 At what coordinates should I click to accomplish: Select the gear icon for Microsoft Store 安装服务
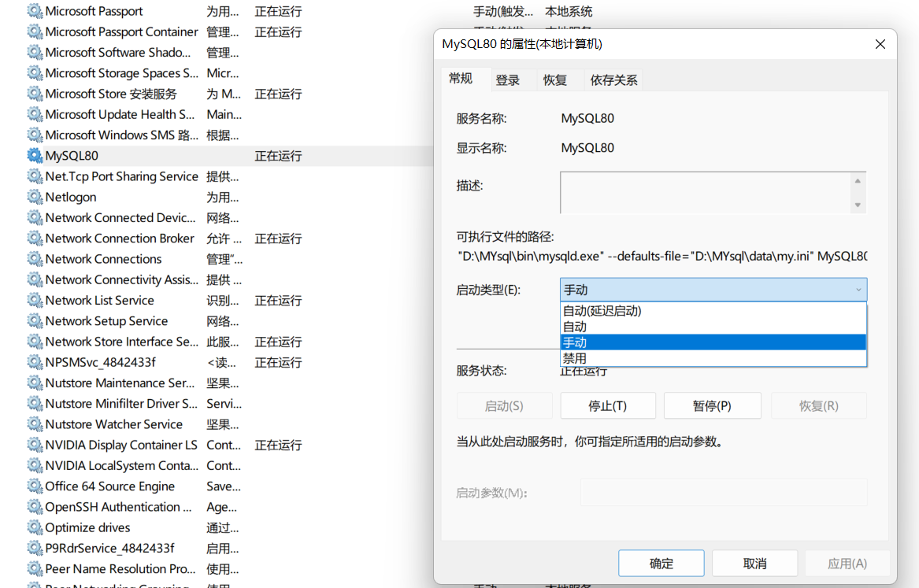point(35,94)
